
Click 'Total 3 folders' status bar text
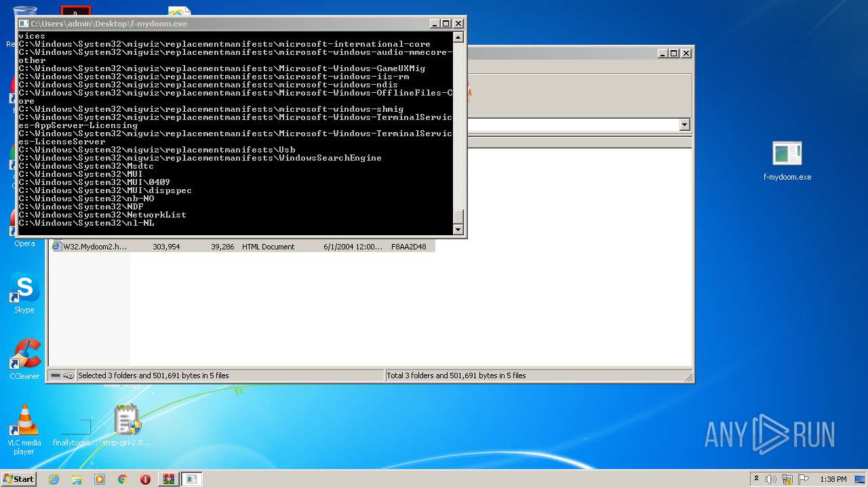pos(456,375)
